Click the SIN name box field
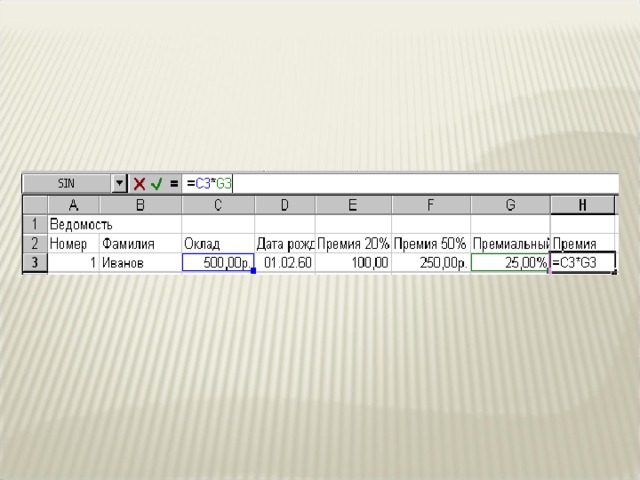Image resolution: width=640 pixels, height=480 pixels. [x=67, y=183]
